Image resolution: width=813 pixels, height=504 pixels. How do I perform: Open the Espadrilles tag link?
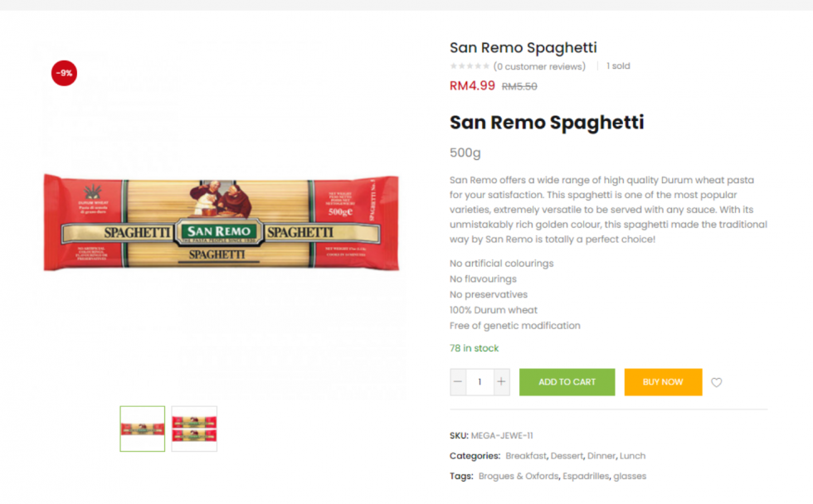(586, 476)
